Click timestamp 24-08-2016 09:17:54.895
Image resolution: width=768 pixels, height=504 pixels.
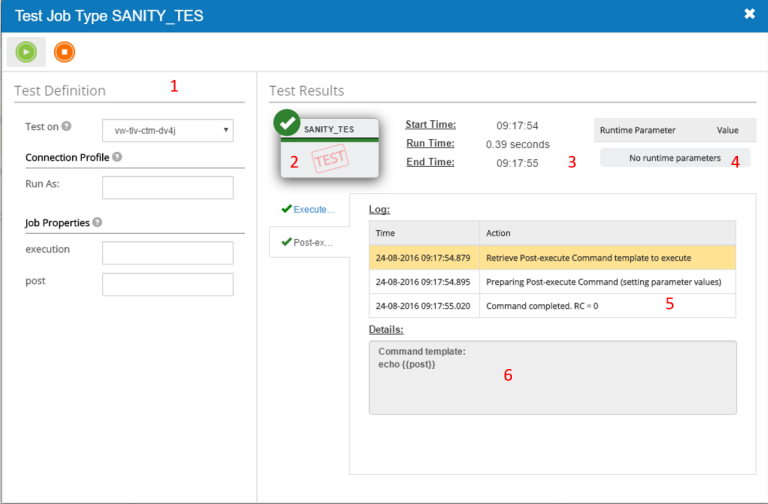pyautogui.click(x=423, y=282)
